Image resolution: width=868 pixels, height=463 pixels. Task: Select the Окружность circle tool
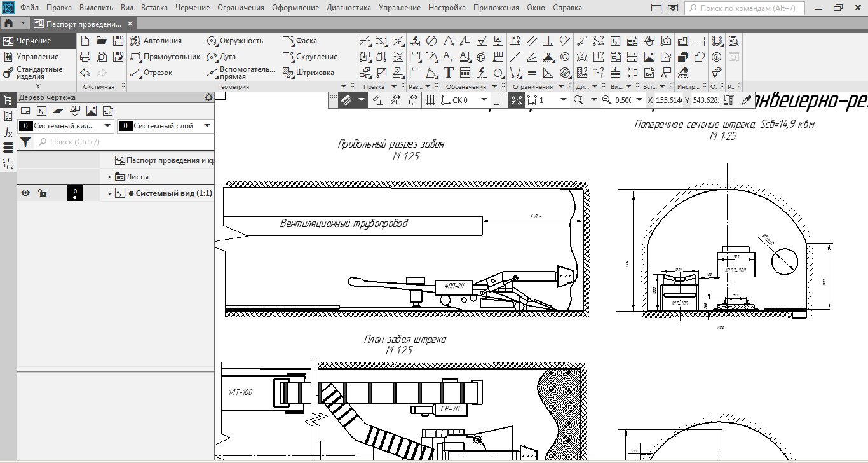(x=235, y=41)
